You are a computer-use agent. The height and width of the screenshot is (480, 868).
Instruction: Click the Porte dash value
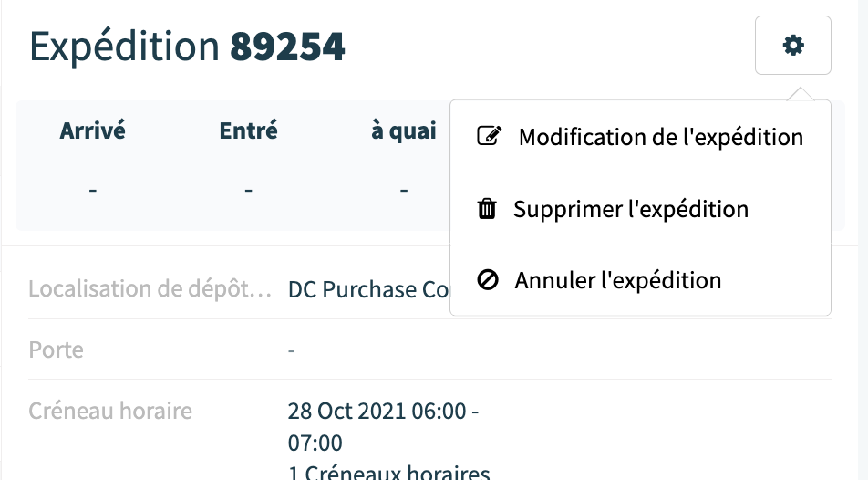click(x=291, y=350)
